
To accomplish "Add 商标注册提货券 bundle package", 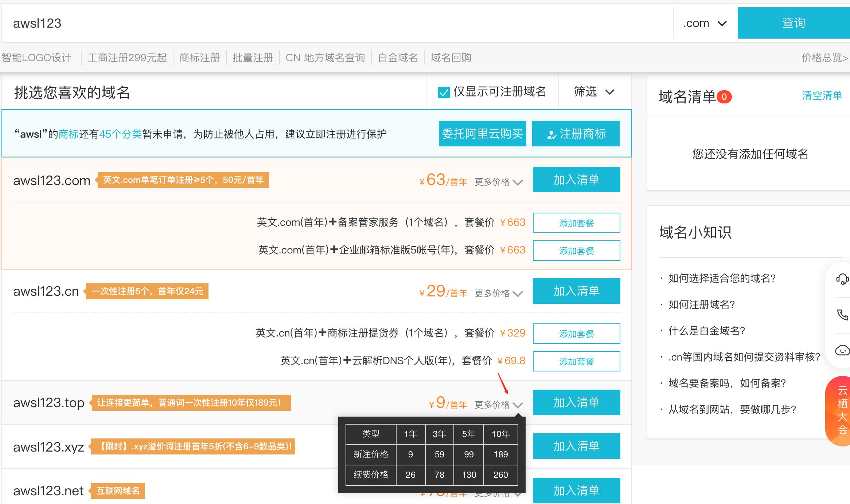I will 577,334.
